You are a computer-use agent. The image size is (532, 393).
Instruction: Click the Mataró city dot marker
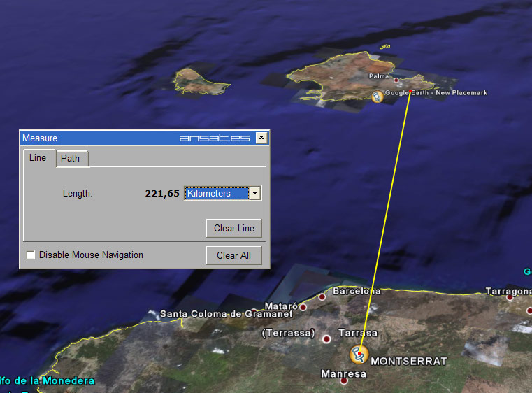tap(303, 307)
